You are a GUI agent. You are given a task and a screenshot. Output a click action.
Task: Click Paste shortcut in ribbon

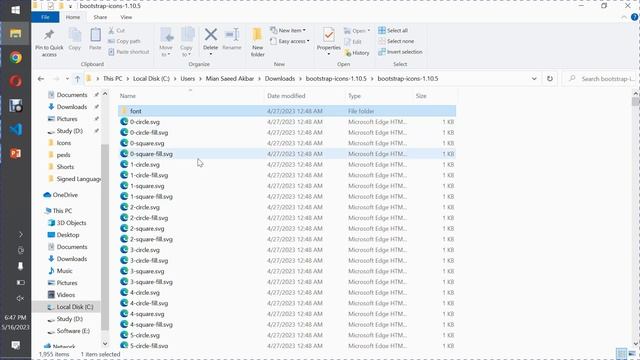click(129, 52)
